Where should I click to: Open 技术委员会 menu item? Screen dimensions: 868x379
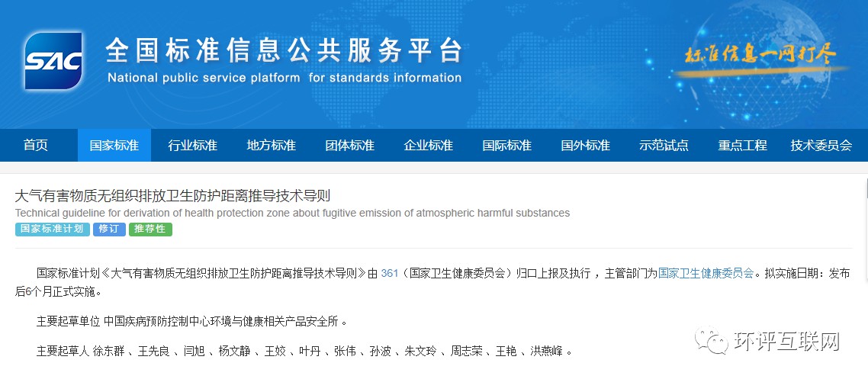click(821, 145)
